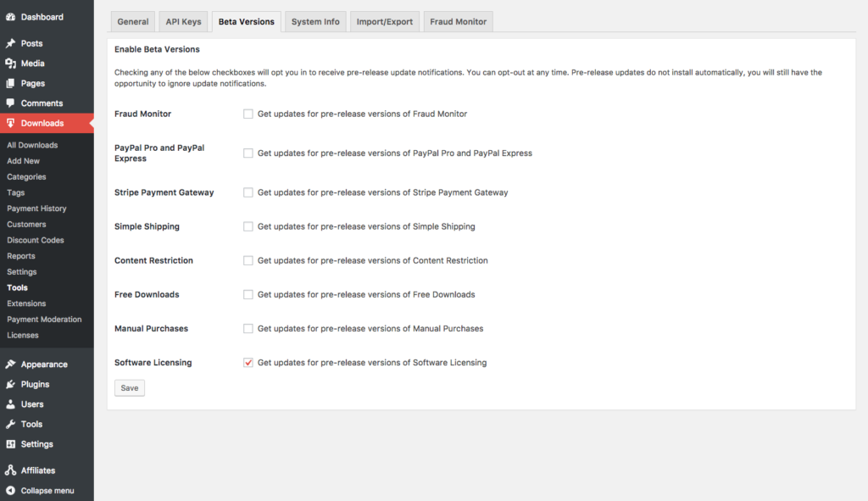The image size is (868, 501).
Task: Open Appearance via its paintbrush icon
Action: [x=13, y=364]
